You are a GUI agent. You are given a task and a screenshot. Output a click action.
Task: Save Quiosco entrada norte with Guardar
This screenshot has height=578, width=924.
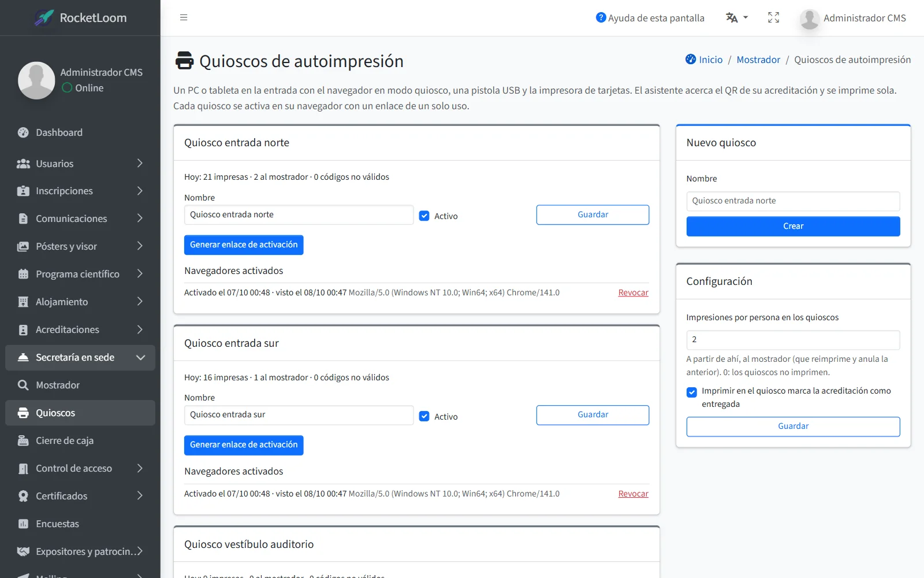click(593, 214)
